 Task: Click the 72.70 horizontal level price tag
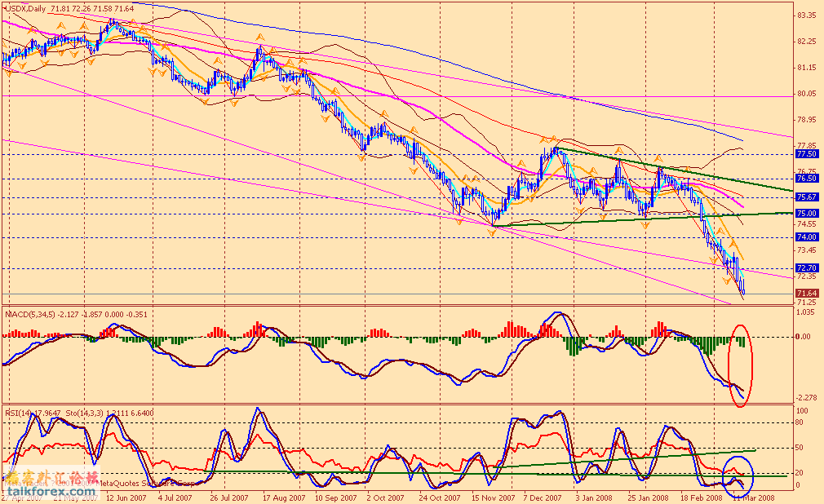(807, 268)
